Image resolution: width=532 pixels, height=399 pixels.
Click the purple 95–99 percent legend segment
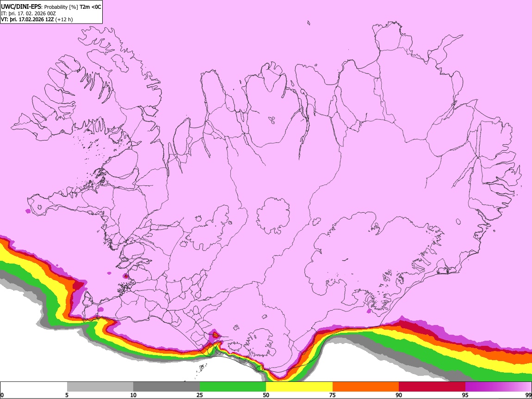[x=498, y=387]
